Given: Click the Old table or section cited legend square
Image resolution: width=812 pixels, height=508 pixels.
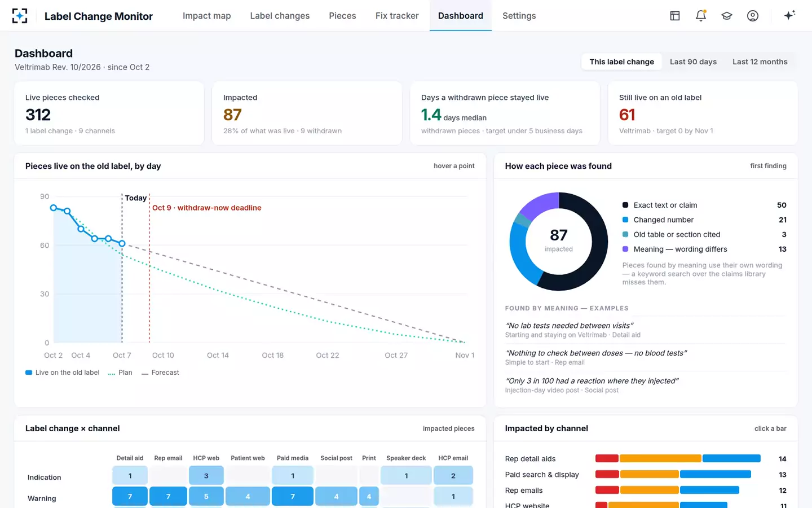Looking at the screenshot, I should (625, 234).
